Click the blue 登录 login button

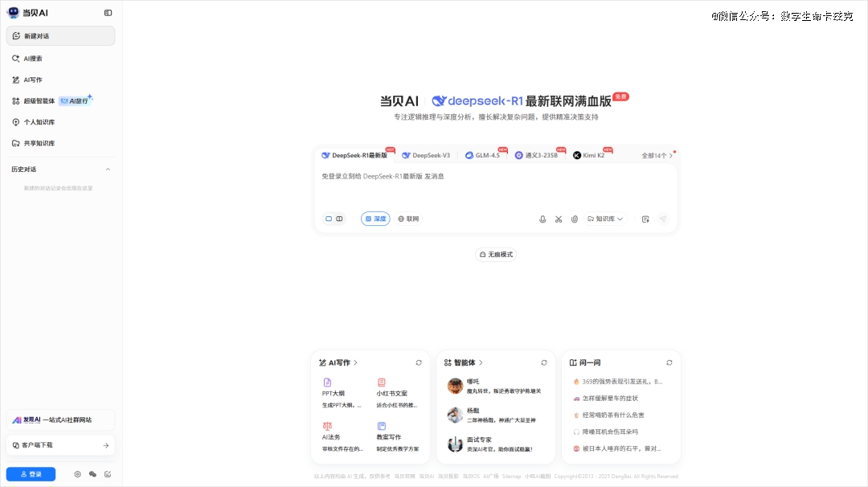31,474
